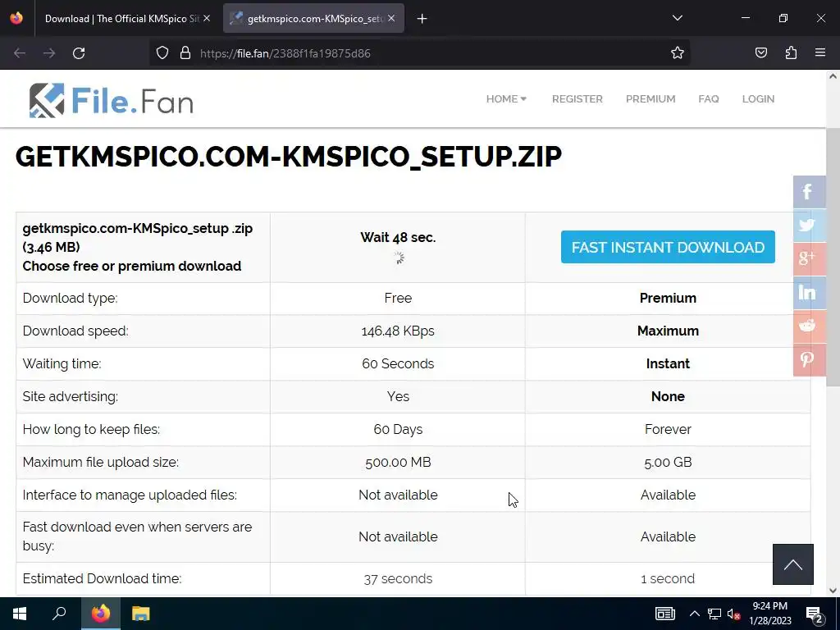
Task: Go forward with the browser forward arrow
Action: (x=49, y=53)
